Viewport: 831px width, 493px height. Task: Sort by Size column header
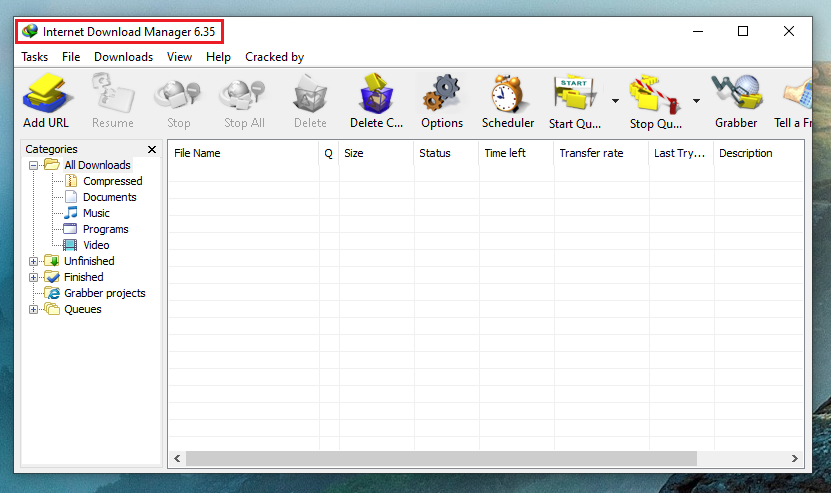tap(377, 153)
